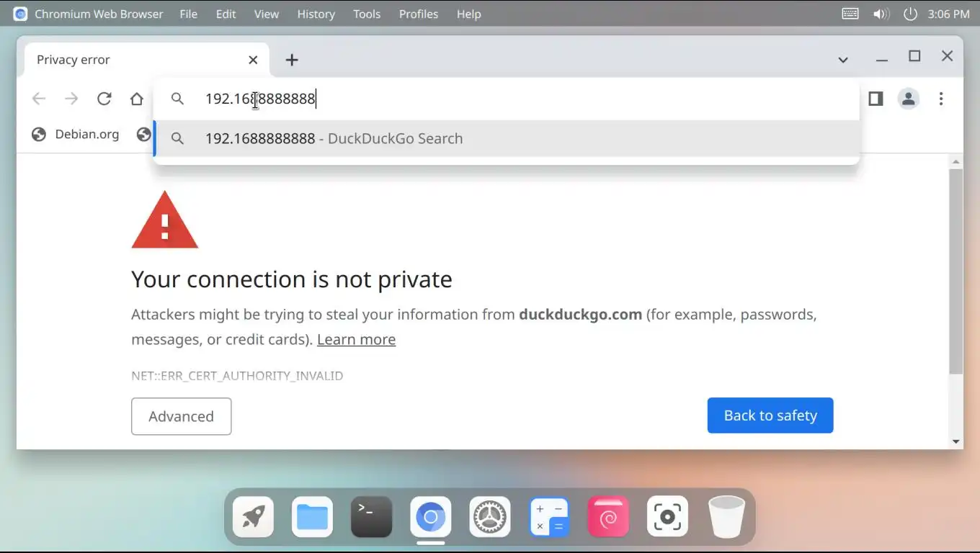980x553 pixels.
Task: Launch the Terminal from the dock
Action: coord(372,517)
